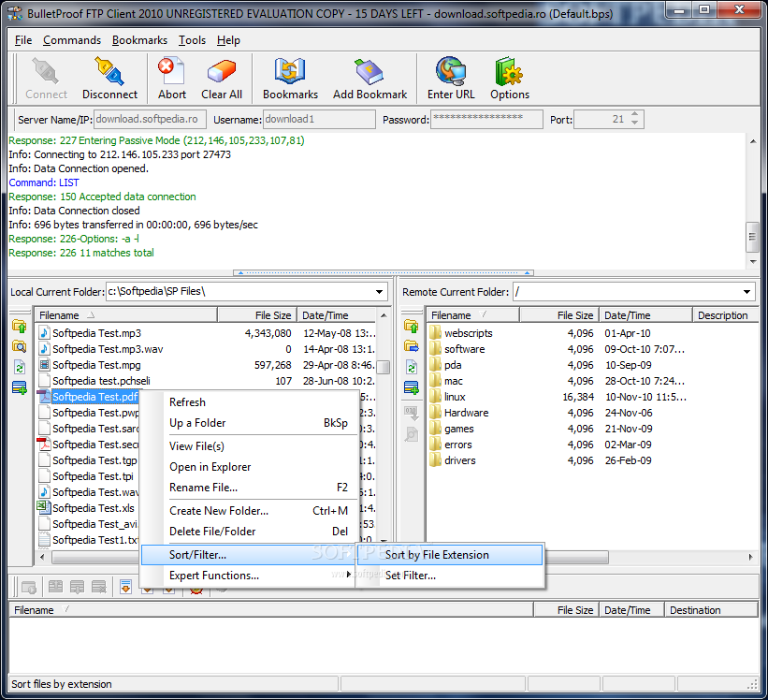Open the Help menu

pyautogui.click(x=228, y=40)
